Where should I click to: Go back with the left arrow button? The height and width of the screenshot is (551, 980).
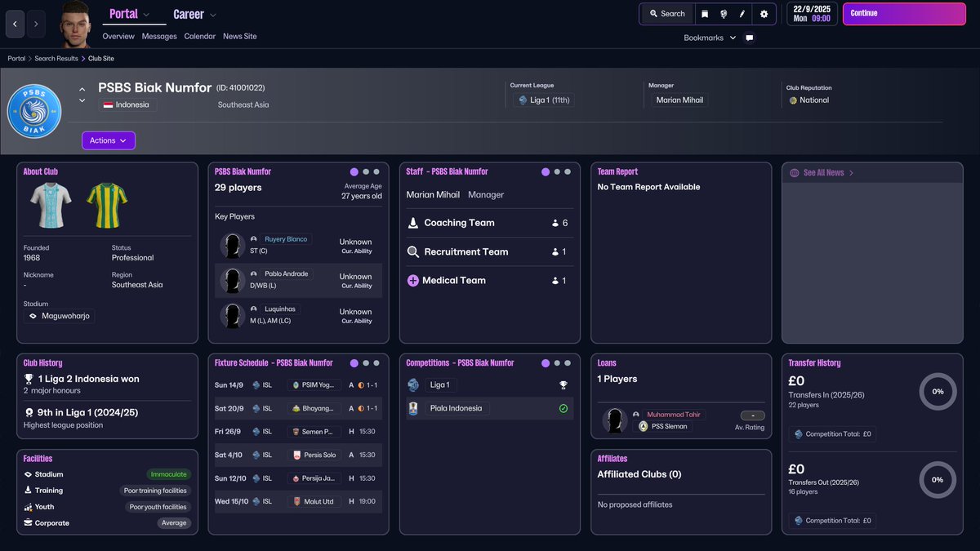tap(16, 24)
